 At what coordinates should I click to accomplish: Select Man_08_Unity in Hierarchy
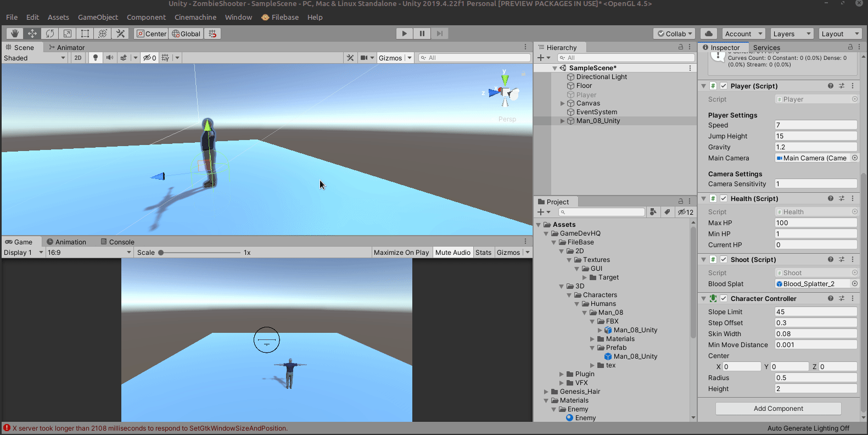(x=598, y=121)
